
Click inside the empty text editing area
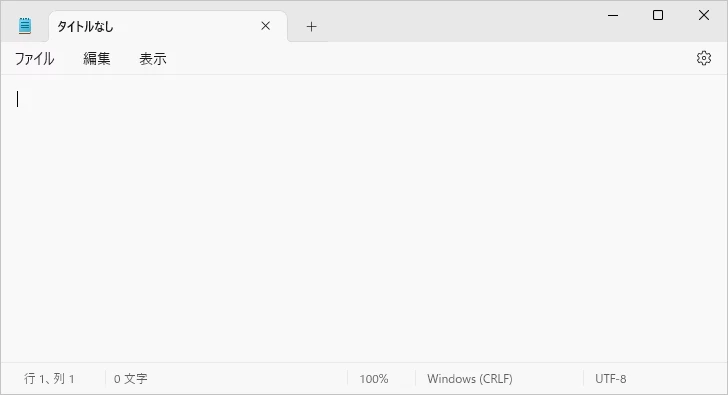click(x=364, y=218)
